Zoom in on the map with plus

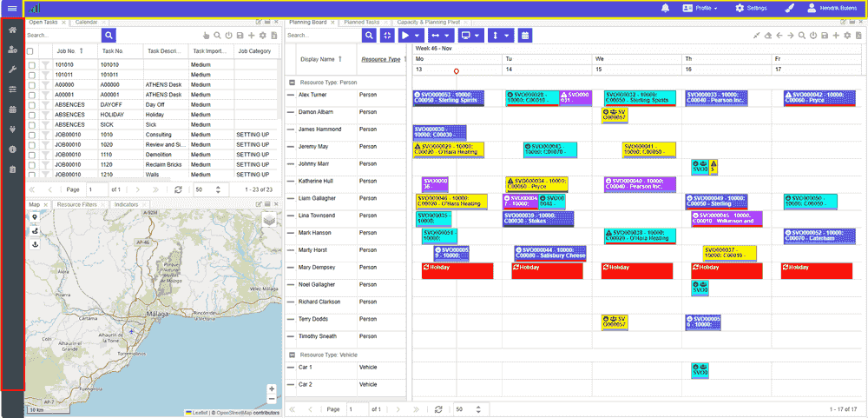pos(272,389)
